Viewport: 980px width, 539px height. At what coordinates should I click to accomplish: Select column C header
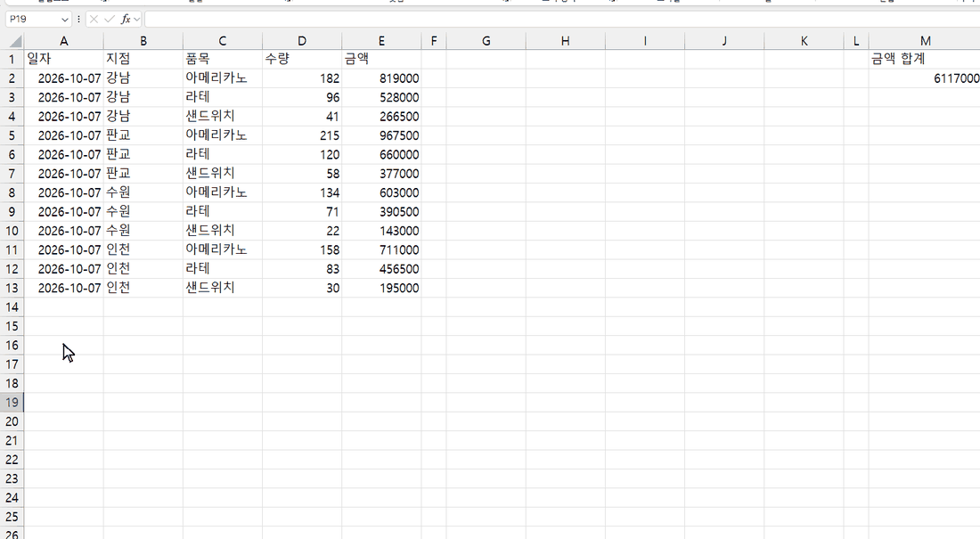tap(223, 41)
